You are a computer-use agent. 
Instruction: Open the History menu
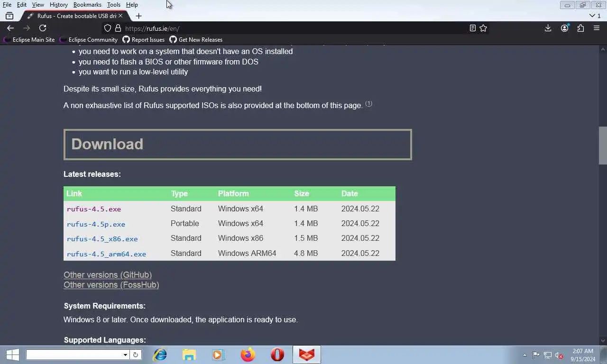[x=58, y=5]
